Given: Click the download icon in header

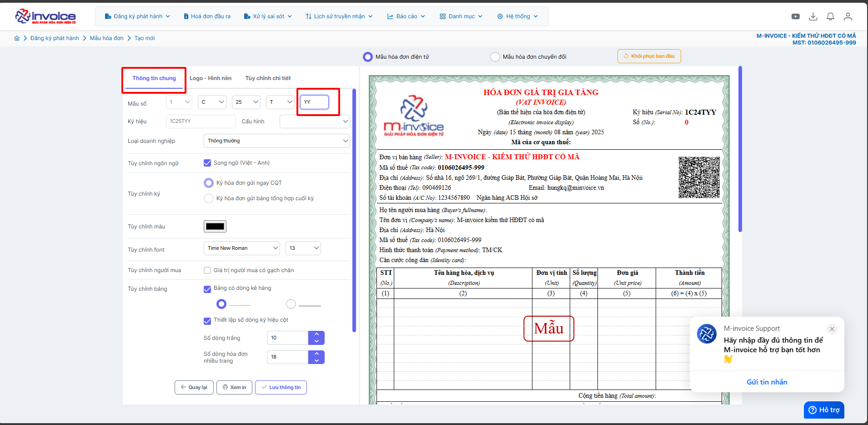Looking at the screenshot, I should 813,16.
